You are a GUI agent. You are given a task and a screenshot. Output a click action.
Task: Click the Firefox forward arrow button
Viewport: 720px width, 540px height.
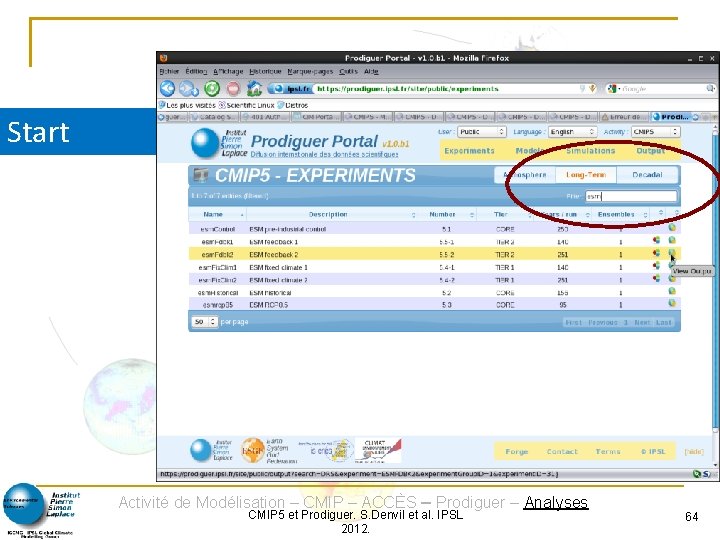pos(188,88)
